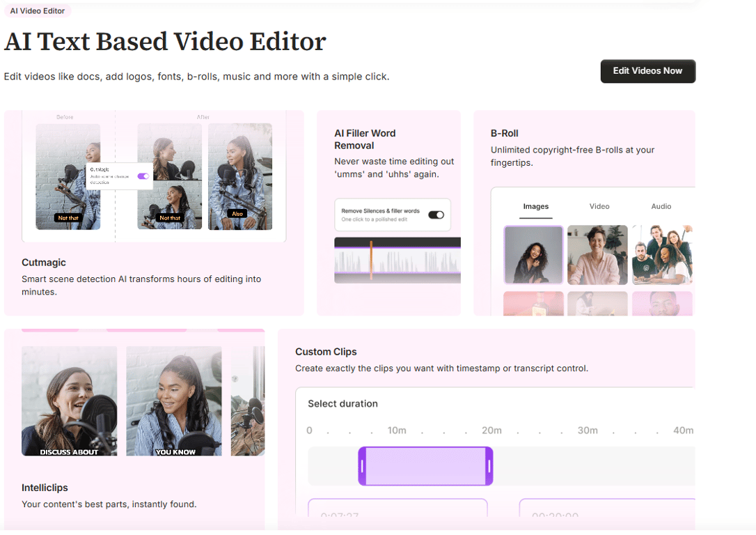This screenshot has width=756, height=535.
Task: Click the Cutmagic heading
Action: click(44, 263)
